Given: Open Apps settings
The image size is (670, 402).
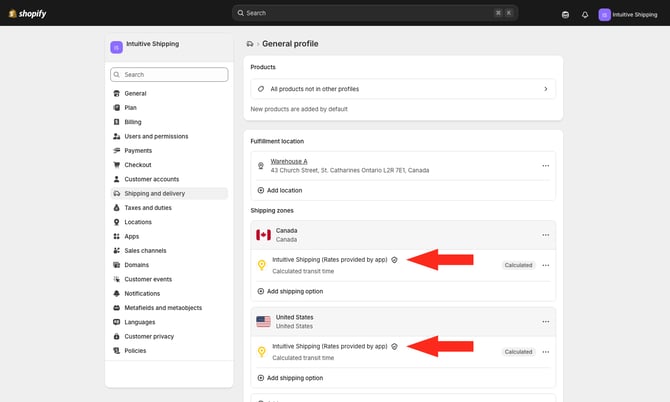Looking at the screenshot, I should coord(131,237).
